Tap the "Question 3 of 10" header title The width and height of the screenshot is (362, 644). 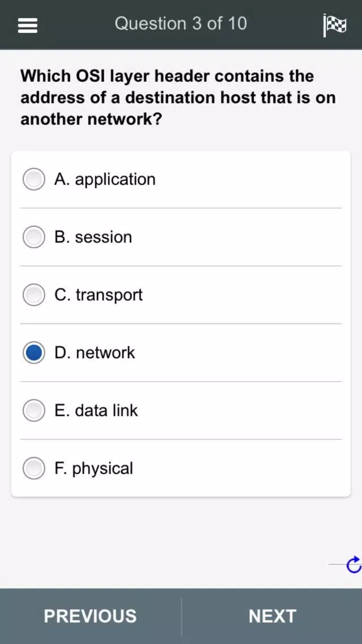click(x=181, y=24)
